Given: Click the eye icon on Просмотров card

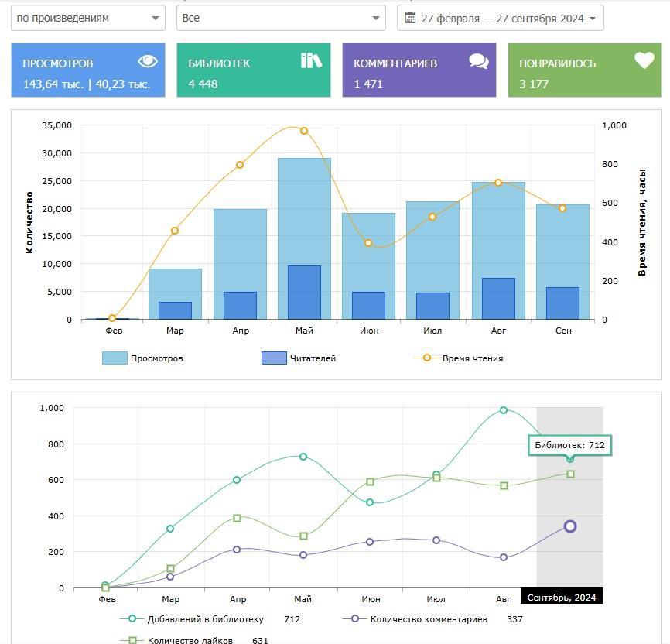Looking at the screenshot, I should (x=147, y=62).
